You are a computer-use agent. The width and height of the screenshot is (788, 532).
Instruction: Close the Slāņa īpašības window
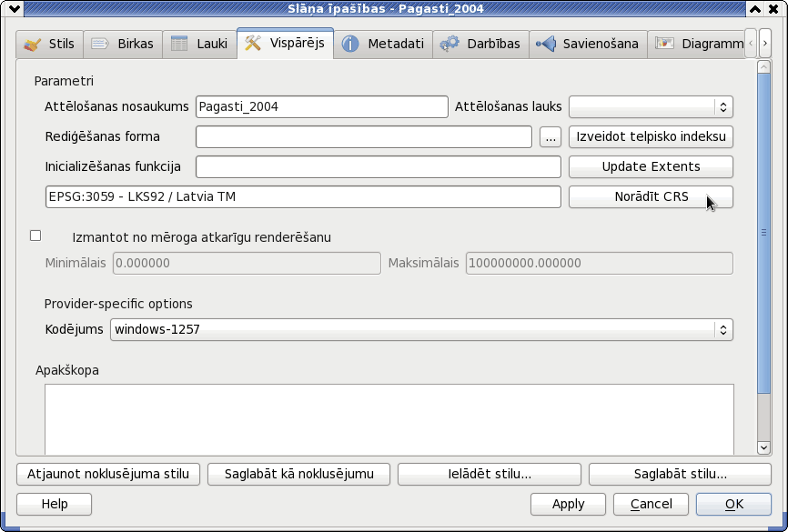(x=774, y=8)
